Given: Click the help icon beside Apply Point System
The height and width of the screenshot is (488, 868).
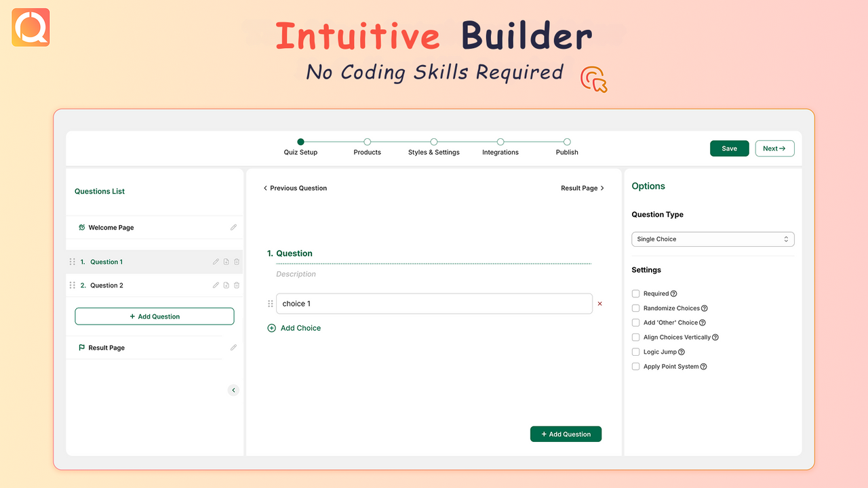Looking at the screenshot, I should tap(704, 367).
